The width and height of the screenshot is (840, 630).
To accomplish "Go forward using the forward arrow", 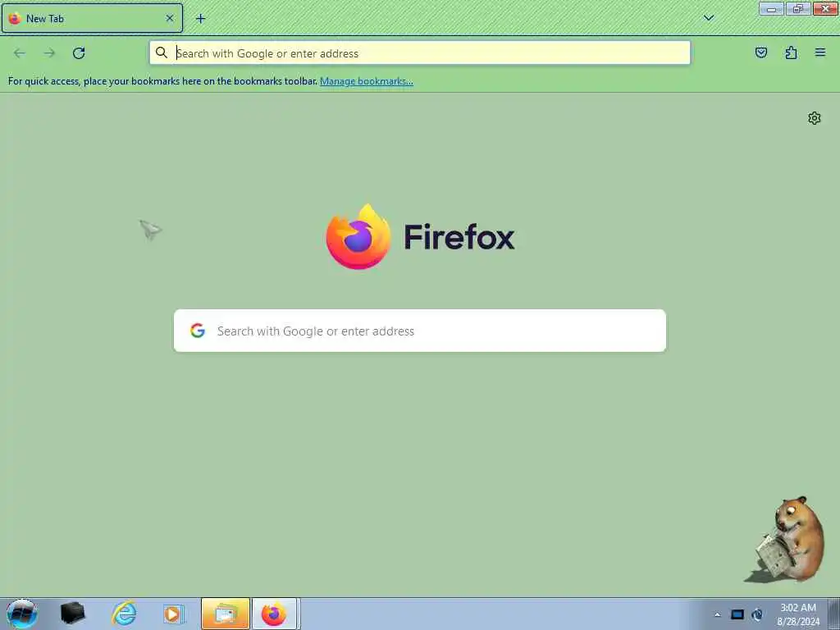I will click(x=49, y=53).
